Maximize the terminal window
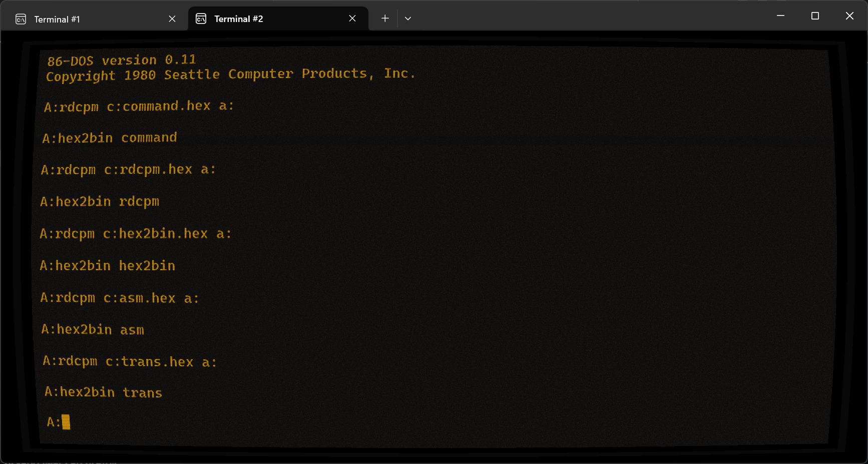The height and width of the screenshot is (464, 868). [x=815, y=16]
